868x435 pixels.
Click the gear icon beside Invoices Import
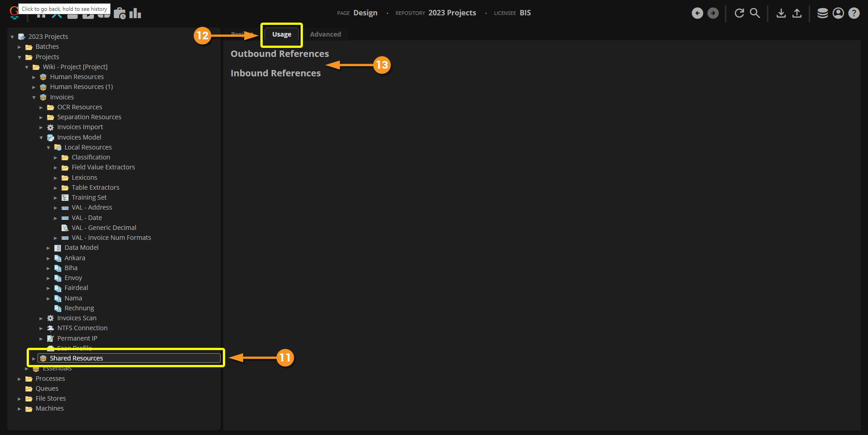pos(51,127)
